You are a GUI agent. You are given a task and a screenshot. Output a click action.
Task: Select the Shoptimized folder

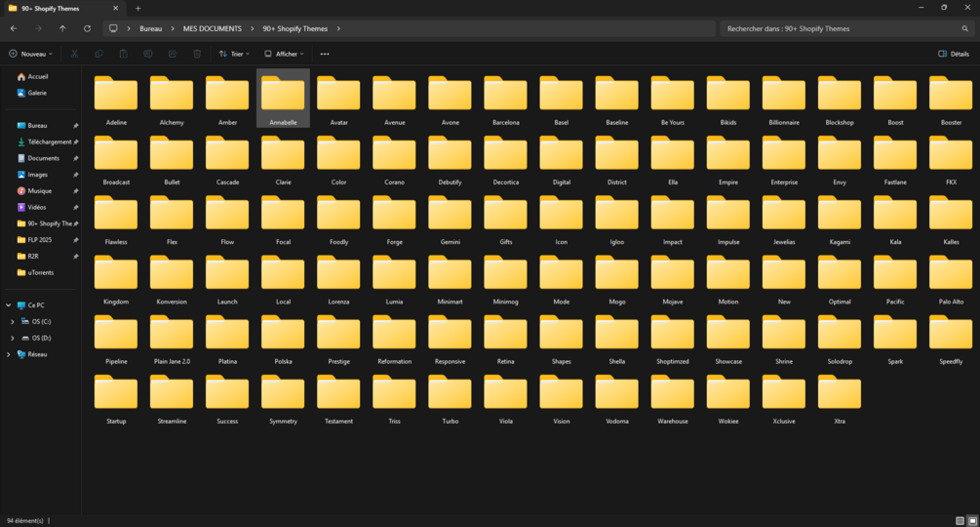click(673, 340)
